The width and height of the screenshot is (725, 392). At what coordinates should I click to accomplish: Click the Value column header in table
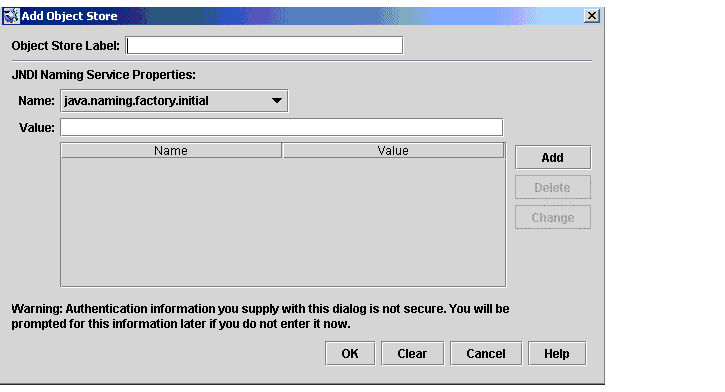[393, 151]
